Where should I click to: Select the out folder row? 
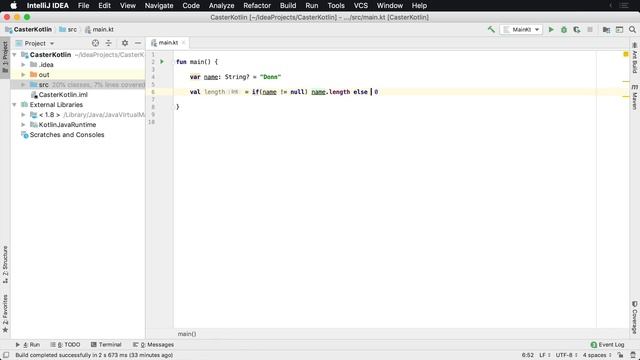(78, 75)
